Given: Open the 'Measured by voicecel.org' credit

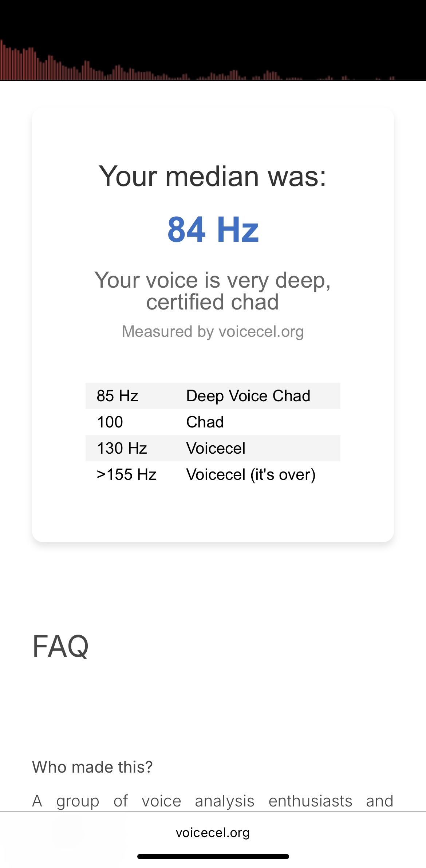Looking at the screenshot, I should (213, 332).
